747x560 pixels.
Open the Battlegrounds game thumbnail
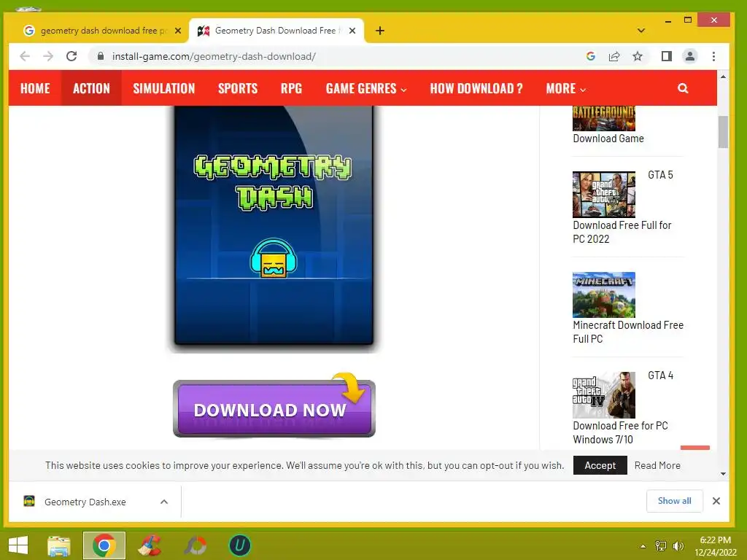click(x=603, y=118)
